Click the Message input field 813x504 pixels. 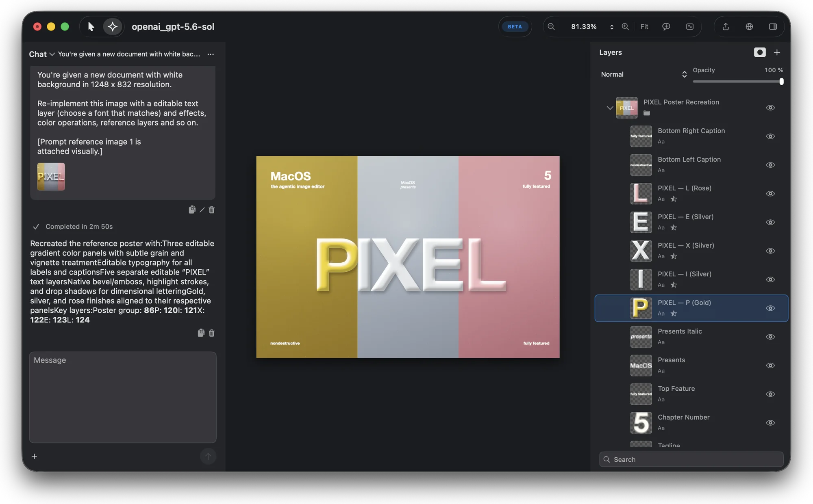click(123, 397)
